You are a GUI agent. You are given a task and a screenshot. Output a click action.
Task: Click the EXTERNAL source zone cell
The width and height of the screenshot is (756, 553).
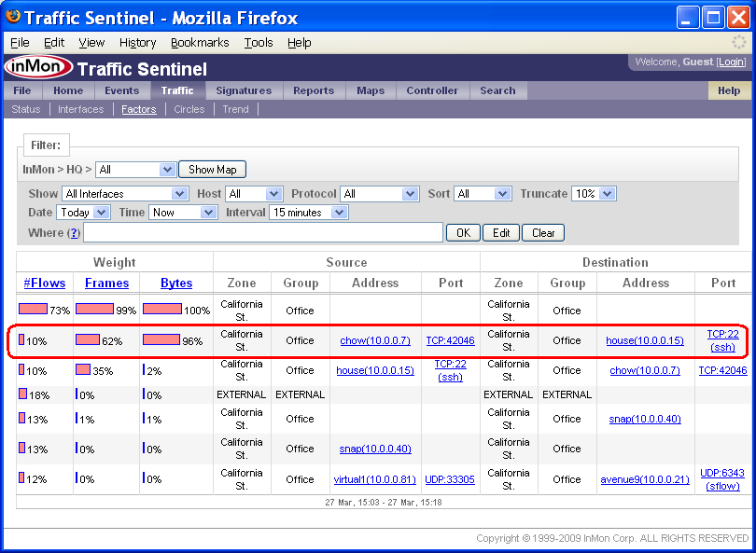(241, 394)
